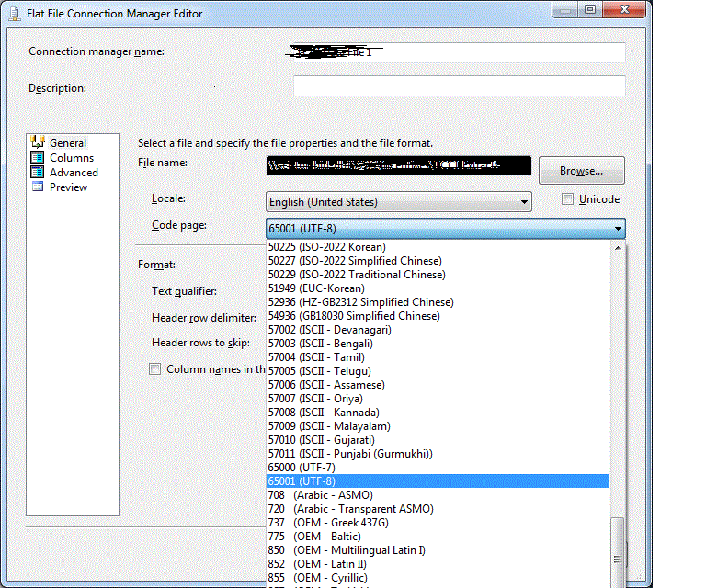Choose 720 (Arabic - Transparent ASMO)
This screenshot has height=588, width=706.
point(438,509)
